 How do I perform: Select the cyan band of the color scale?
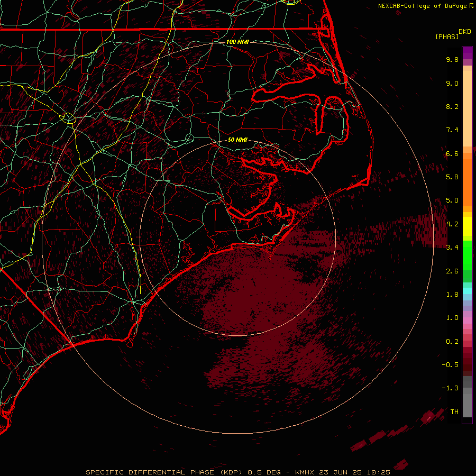[x=467, y=291]
